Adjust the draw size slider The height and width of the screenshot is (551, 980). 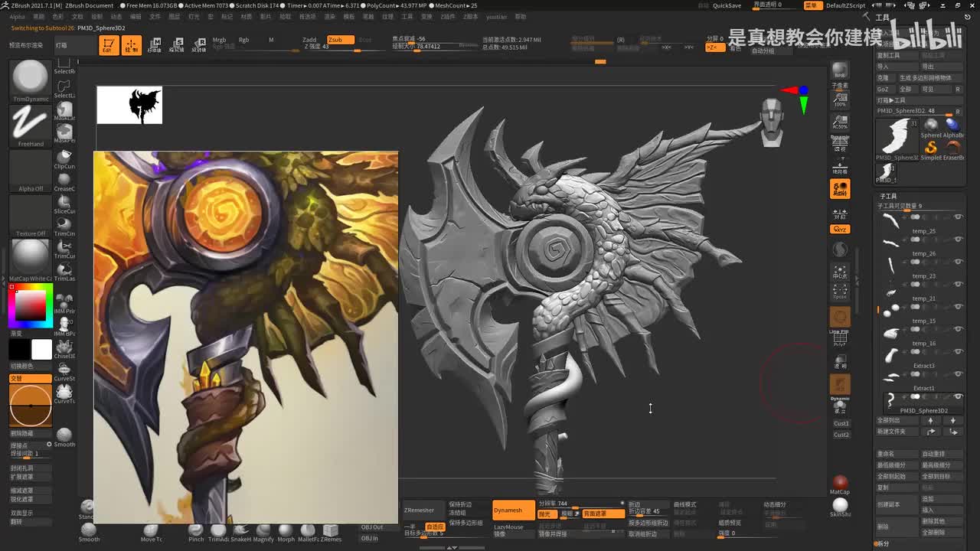coord(435,47)
